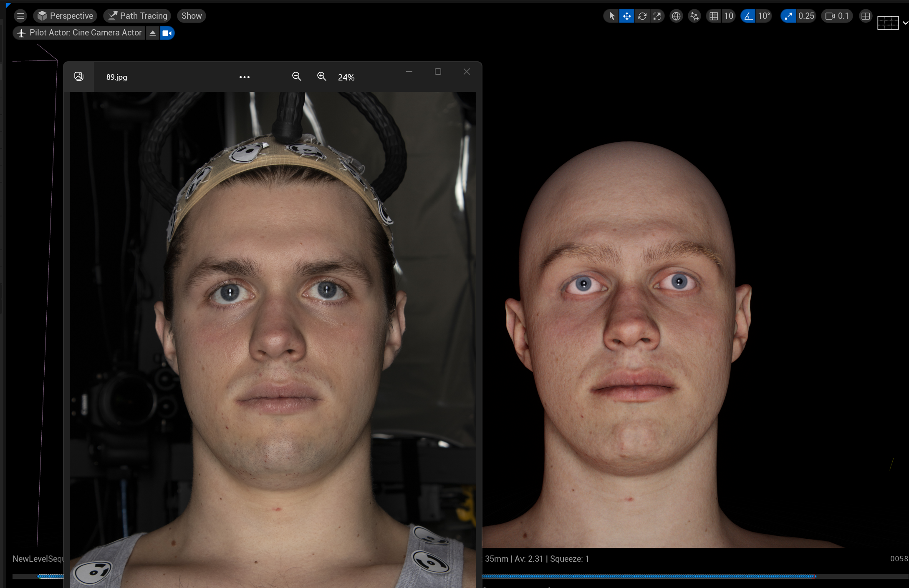This screenshot has height=588, width=909.
Task: Activate the select object mode arrow
Action: click(x=611, y=16)
